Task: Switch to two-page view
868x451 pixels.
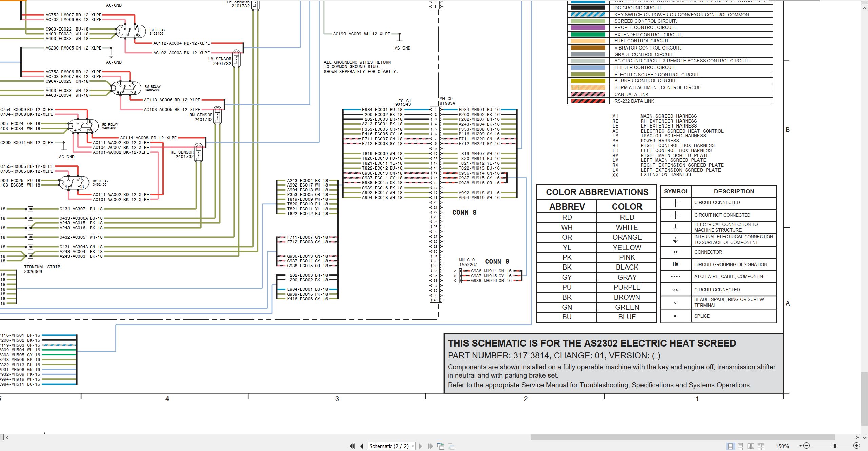Action: (751, 446)
